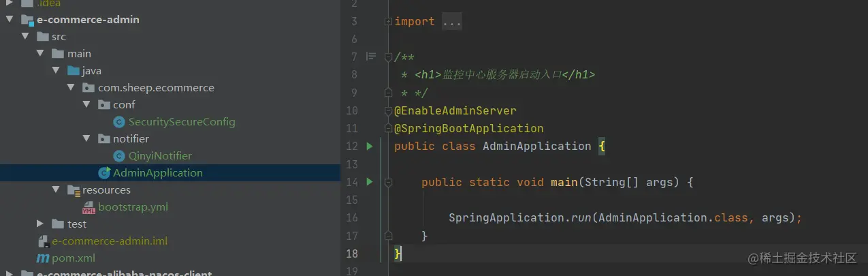This screenshot has height=276, width=868.
Task: Click the folded import ellipsis placeholder
Action: coord(452,22)
